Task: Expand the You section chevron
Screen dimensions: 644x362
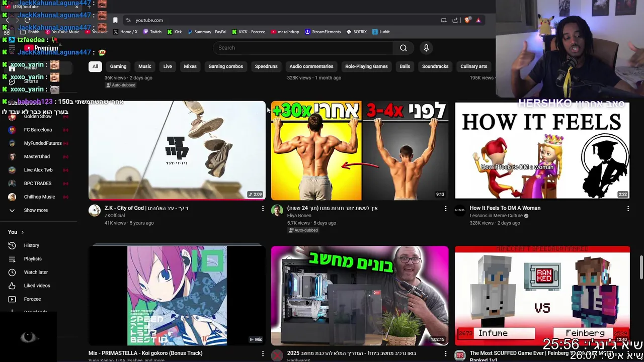Action: point(22,232)
